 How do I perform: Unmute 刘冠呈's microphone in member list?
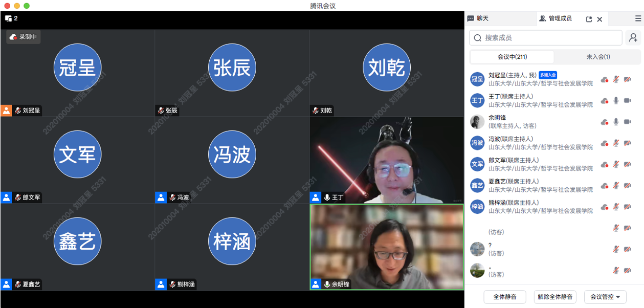pos(616,79)
